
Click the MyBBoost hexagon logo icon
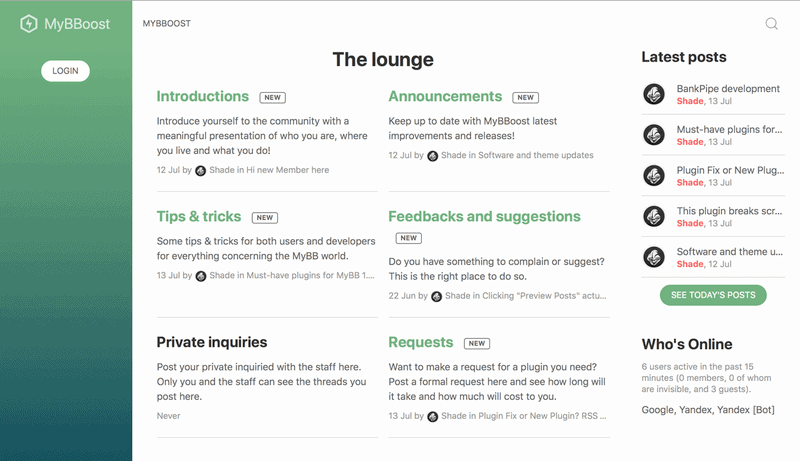tap(29, 24)
